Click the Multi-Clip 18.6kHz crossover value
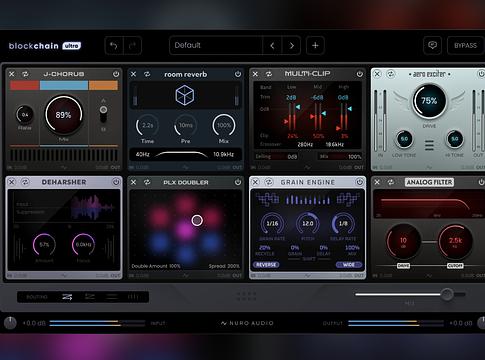Viewport: 485px width, 360px height. tap(334, 145)
